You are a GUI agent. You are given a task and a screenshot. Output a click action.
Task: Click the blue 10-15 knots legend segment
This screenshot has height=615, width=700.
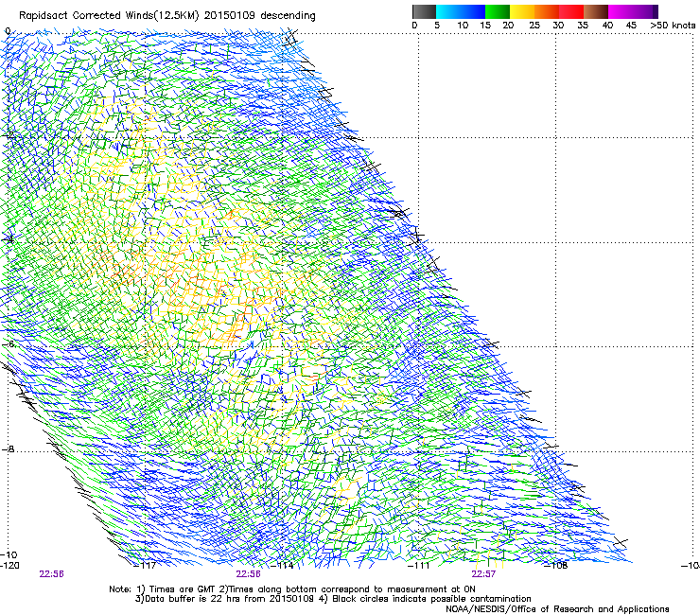click(x=473, y=11)
